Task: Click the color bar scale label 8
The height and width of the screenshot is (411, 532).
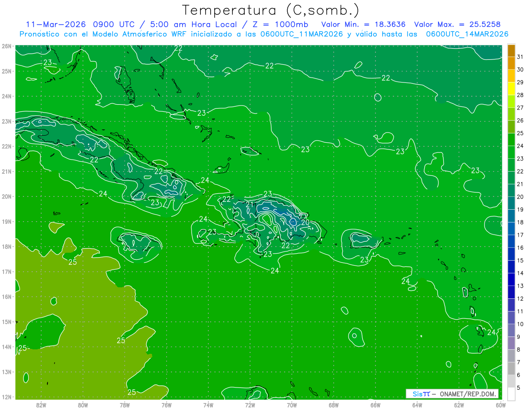Action: point(519,349)
